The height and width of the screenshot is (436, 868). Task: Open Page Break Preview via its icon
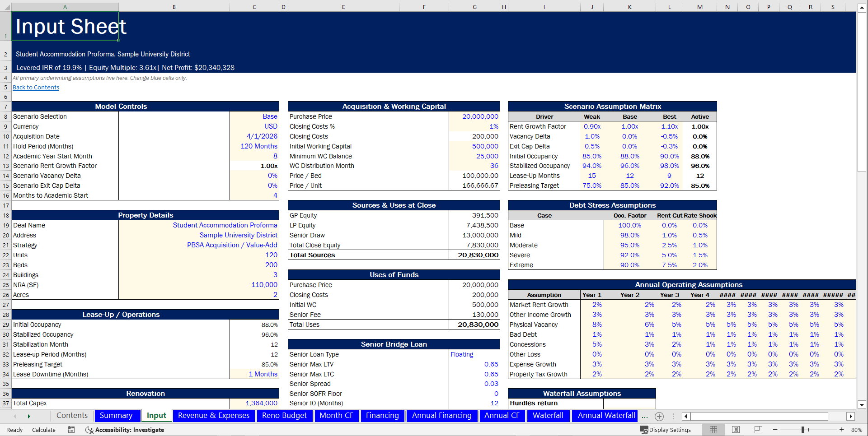(758, 429)
